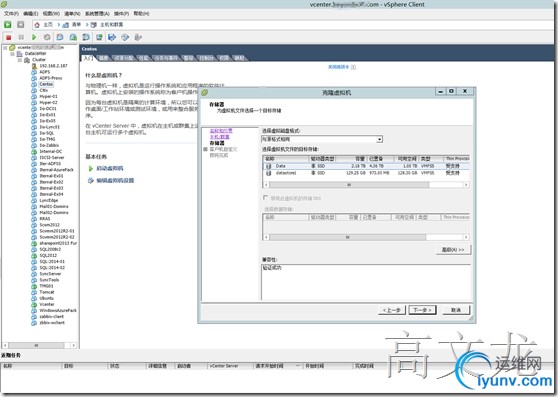Viewport: 558px width, 397px height.
Task: Click the red Power Off toolbar icon
Action: 9,37
